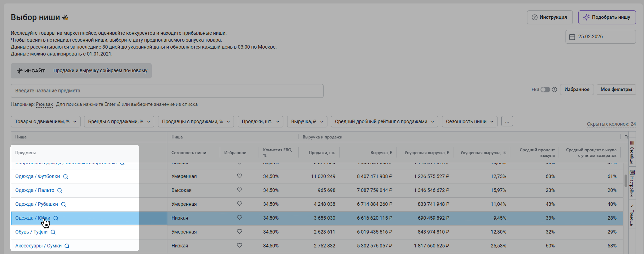Click search icon next to Аксессуары / Сумки
This screenshot has width=644, height=254.
(67, 246)
